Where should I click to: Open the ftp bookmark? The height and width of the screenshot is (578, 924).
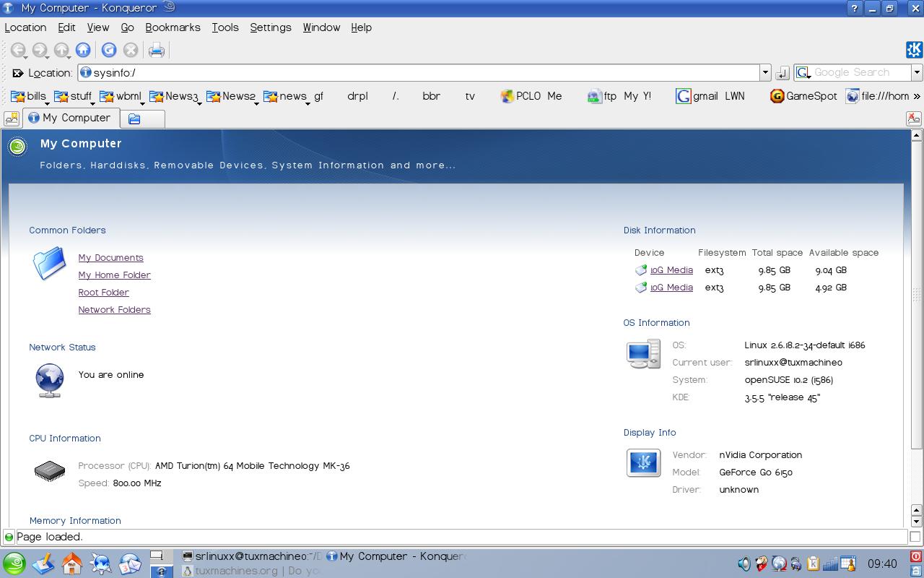[602, 96]
